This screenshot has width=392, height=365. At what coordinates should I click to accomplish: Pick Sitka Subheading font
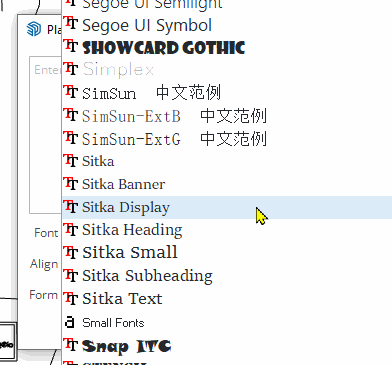(227, 276)
